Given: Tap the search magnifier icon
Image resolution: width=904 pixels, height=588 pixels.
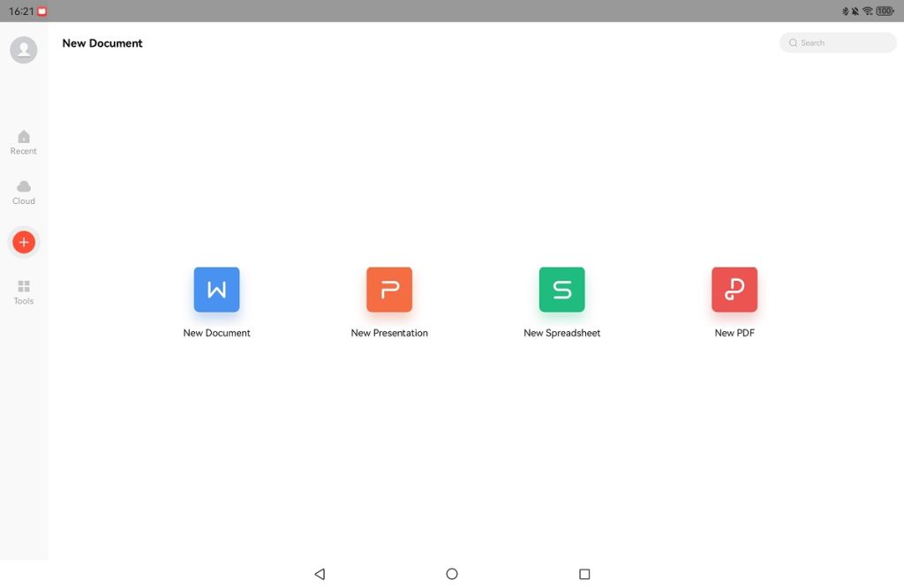Looking at the screenshot, I should 794,42.
